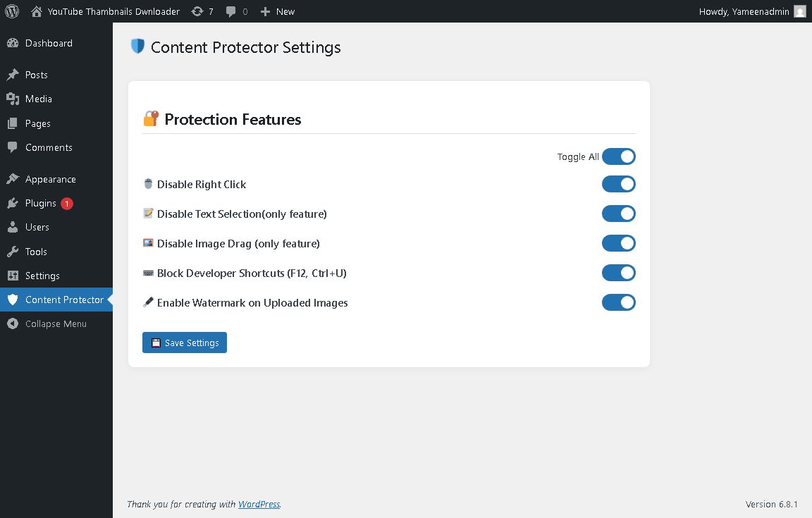This screenshot has width=812, height=518.
Task: Click the Save Settings button
Action: tap(185, 343)
